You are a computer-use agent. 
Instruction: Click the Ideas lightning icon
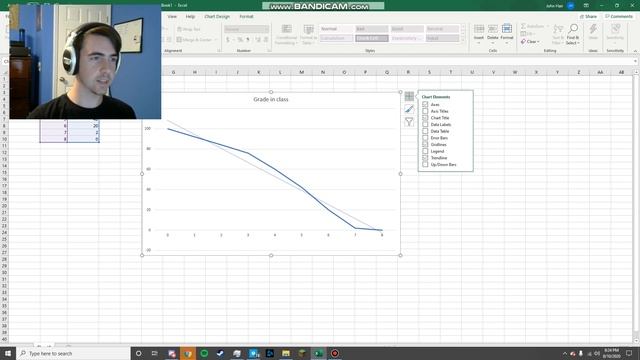point(593,29)
